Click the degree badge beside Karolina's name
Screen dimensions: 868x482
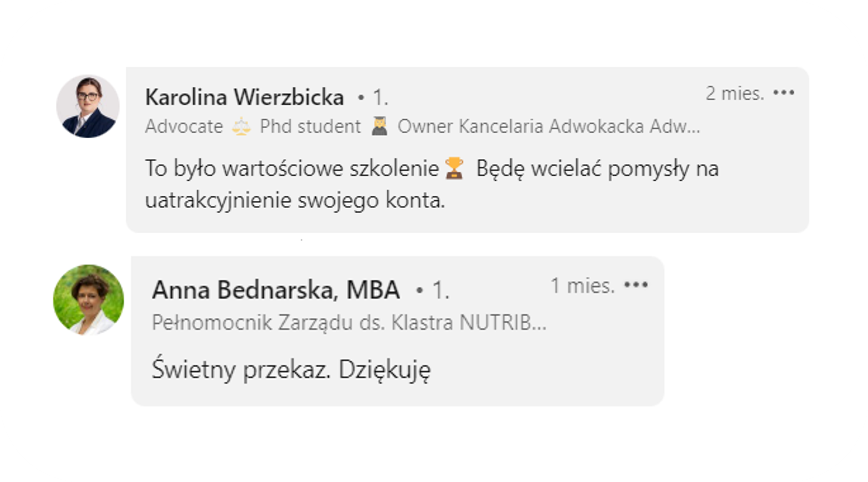[x=374, y=98]
